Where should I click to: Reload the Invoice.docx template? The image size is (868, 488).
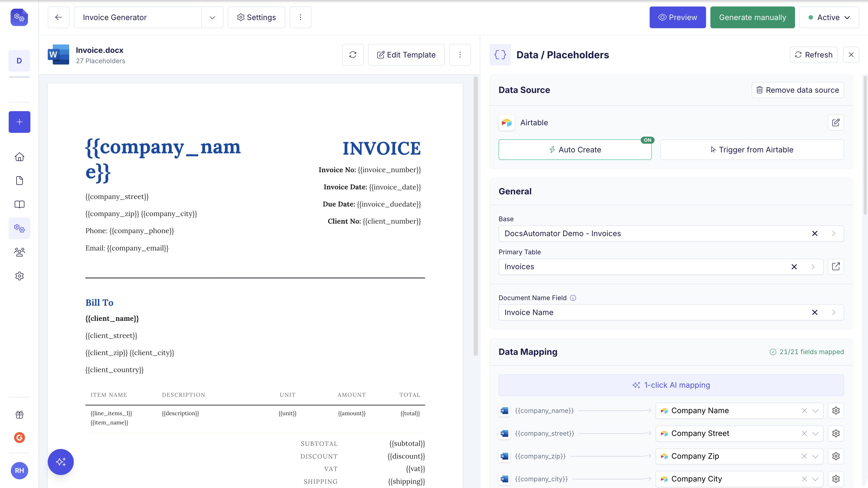(352, 54)
